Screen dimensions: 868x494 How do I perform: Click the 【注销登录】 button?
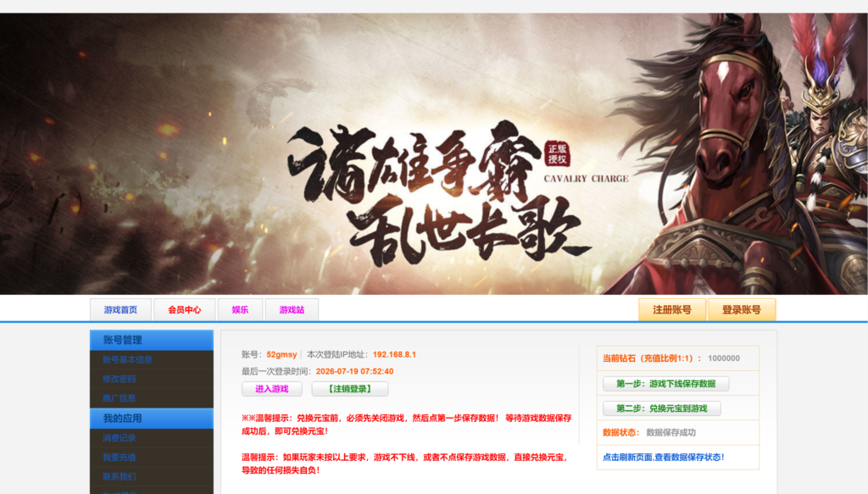tap(350, 389)
